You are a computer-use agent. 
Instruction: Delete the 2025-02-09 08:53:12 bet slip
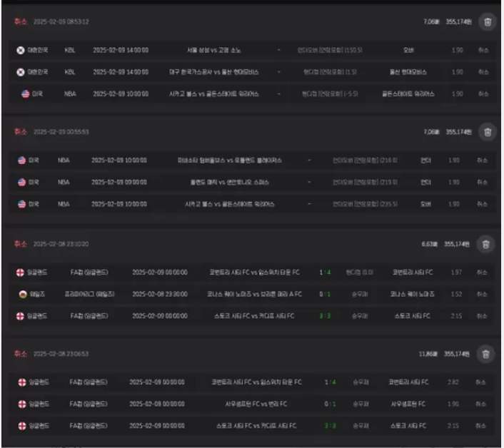[x=488, y=22]
